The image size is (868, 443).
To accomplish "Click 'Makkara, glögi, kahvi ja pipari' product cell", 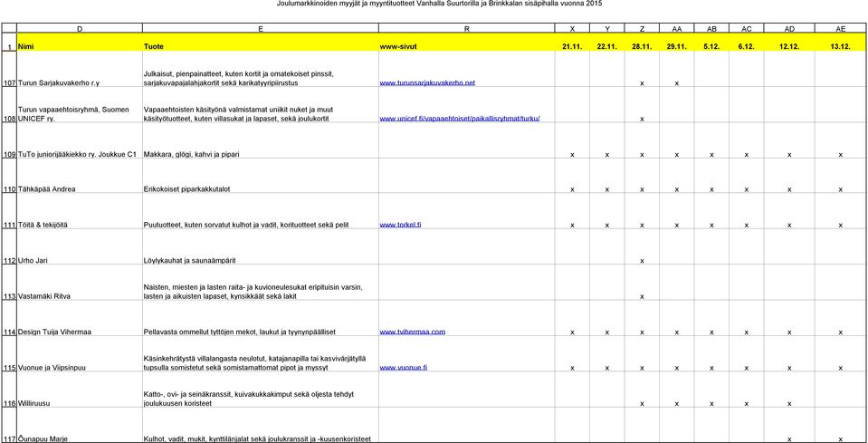I will (x=260, y=140).
